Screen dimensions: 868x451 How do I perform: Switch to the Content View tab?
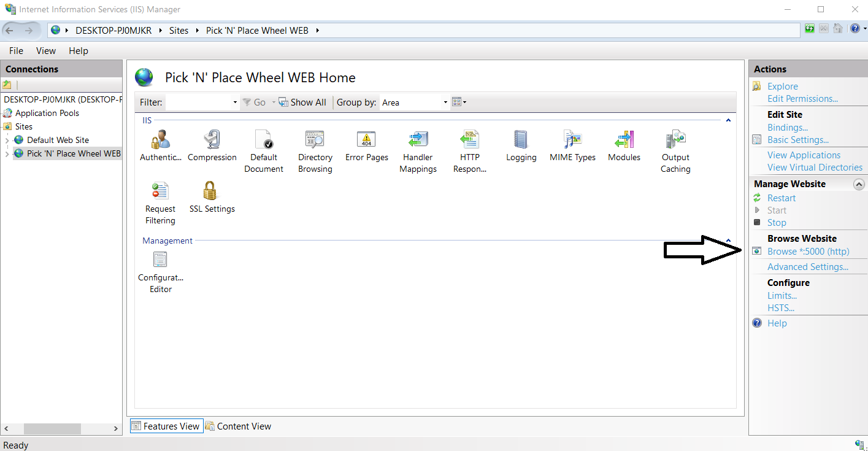(238, 426)
